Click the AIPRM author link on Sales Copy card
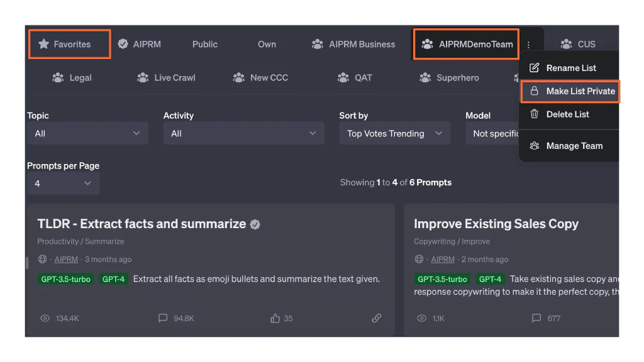644x362 pixels. click(x=443, y=260)
